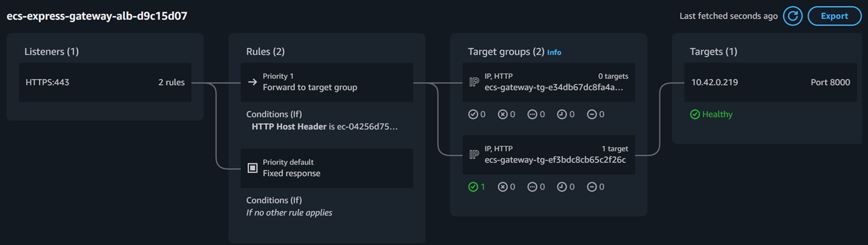Click green healthy count under ef3bdc8 group

click(x=477, y=187)
